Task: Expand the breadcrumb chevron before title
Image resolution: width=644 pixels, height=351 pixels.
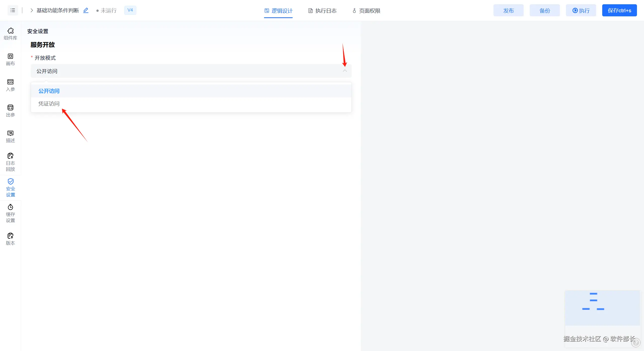Action: (x=32, y=10)
